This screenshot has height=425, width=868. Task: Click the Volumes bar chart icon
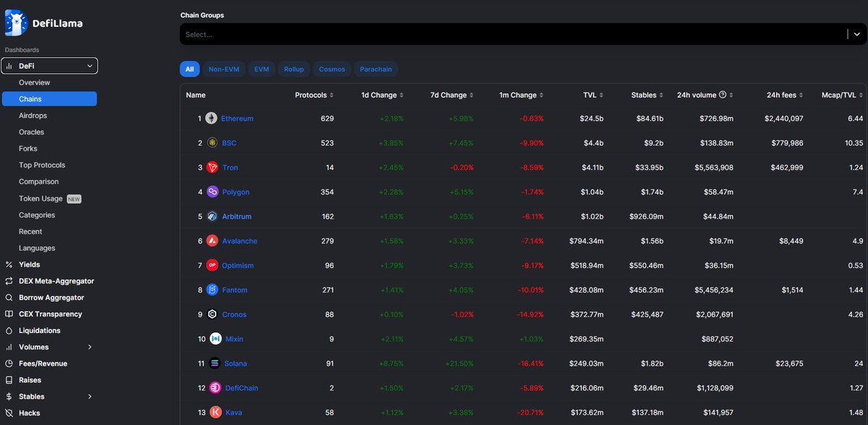tap(9, 347)
